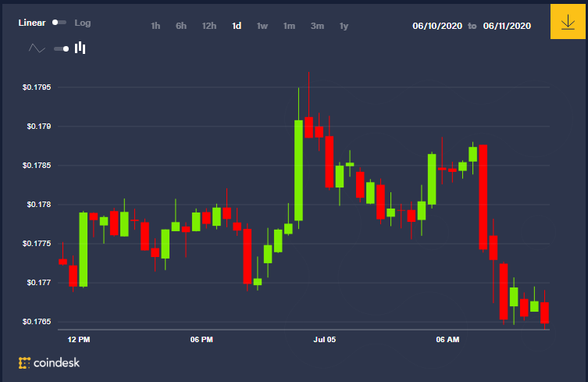Select the 1w time range
Viewport: 588px width, 382px height.
pyautogui.click(x=262, y=26)
